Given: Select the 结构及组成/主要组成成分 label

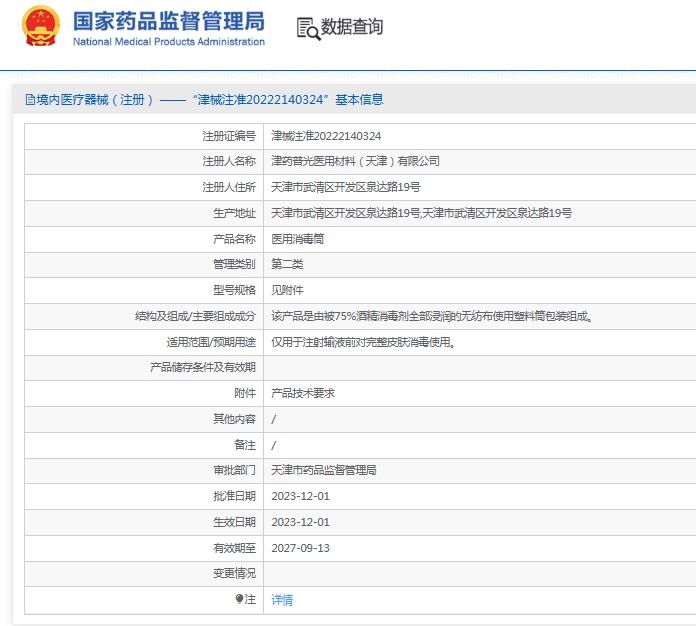Looking at the screenshot, I should [195, 316].
